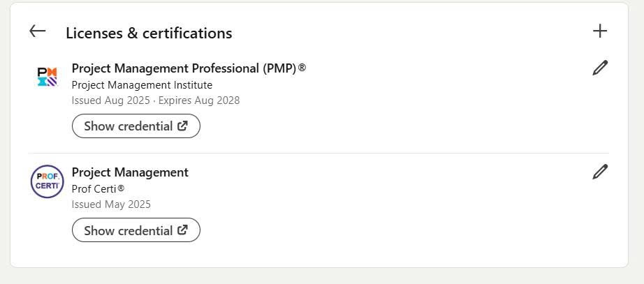Click the Licenses & certifications heading
Image resolution: width=644 pixels, height=284 pixels.
[149, 33]
